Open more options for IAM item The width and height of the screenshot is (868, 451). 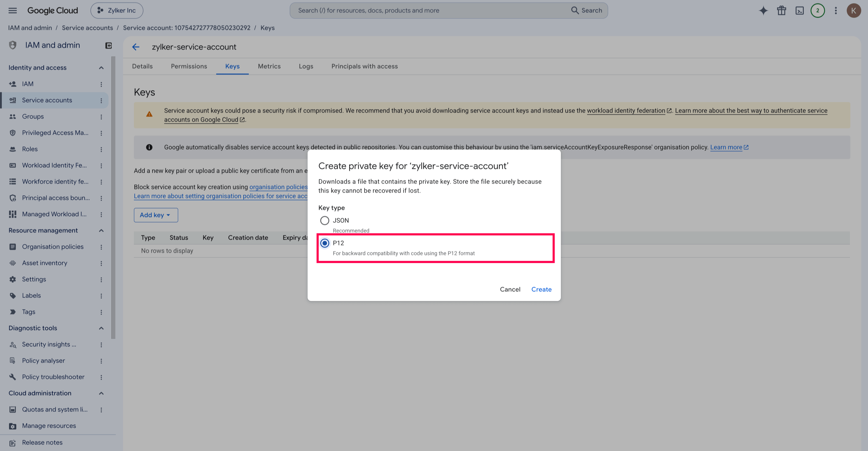101,84
